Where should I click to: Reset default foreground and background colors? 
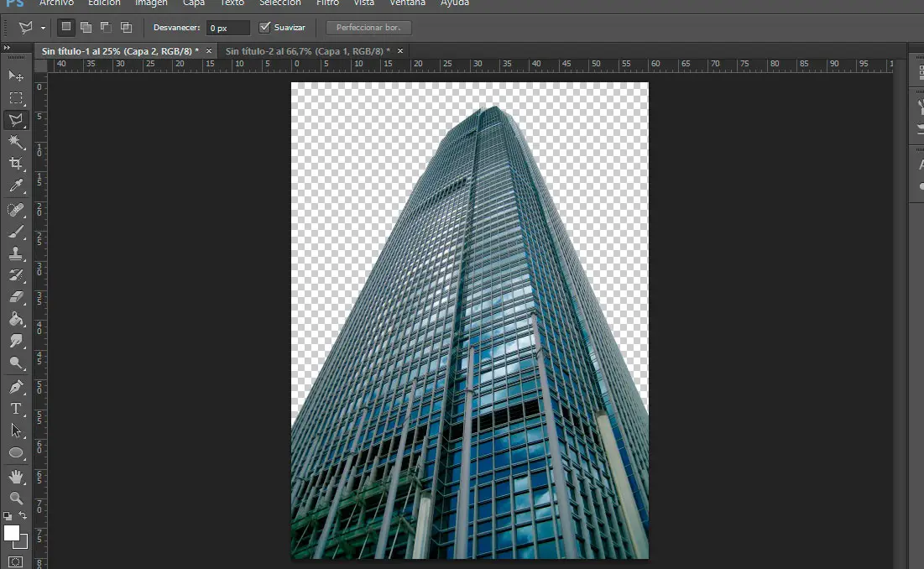8,516
